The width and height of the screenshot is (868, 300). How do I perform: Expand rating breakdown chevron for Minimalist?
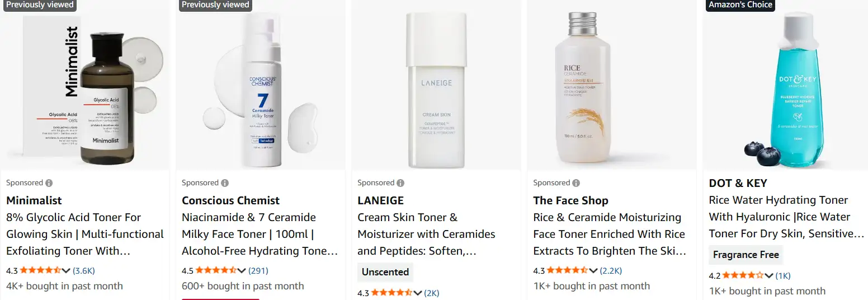point(67,271)
